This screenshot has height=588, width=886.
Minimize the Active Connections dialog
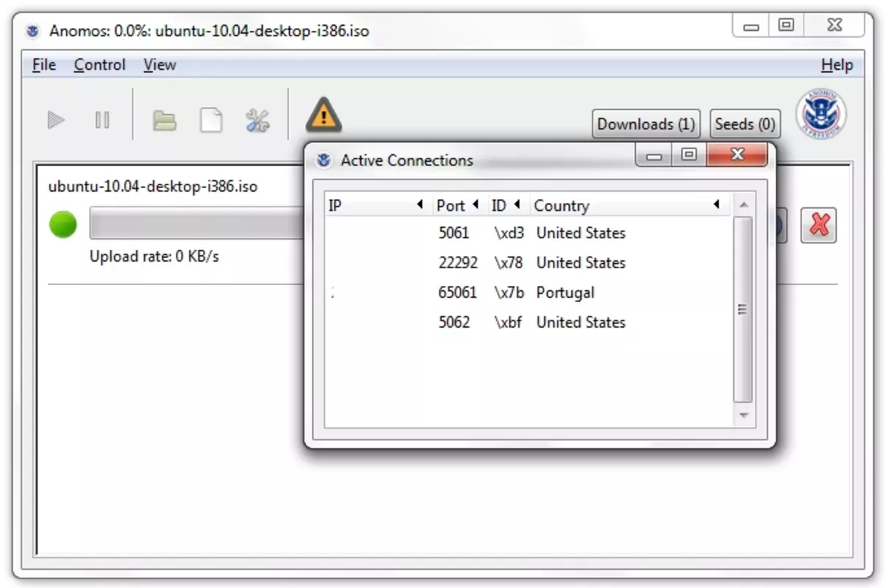click(x=654, y=155)
